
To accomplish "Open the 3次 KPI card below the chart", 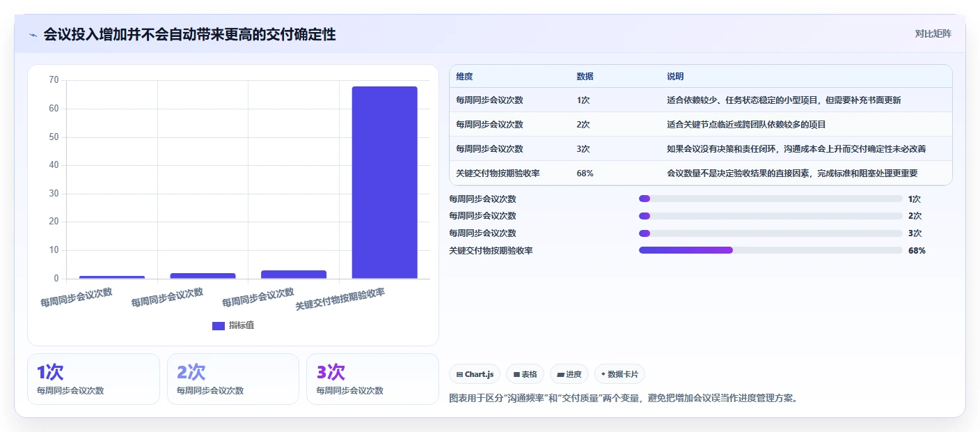I will coord(372,379).
